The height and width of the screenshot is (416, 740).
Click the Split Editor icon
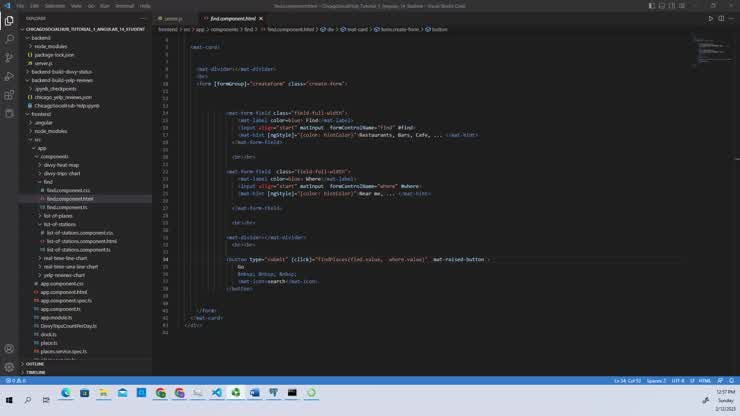[x=722, y=18]
